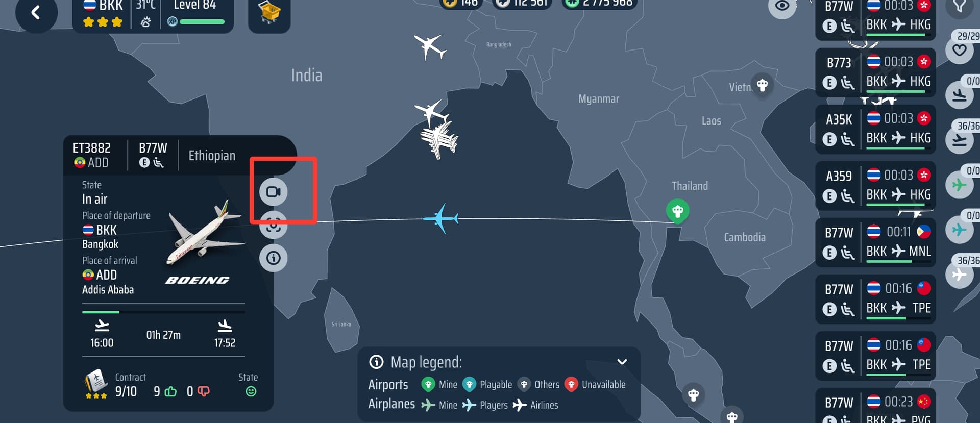Tap the focus target icon
Image resolution: width=980 pixels, height=423 pixels.
coord(274,225)
